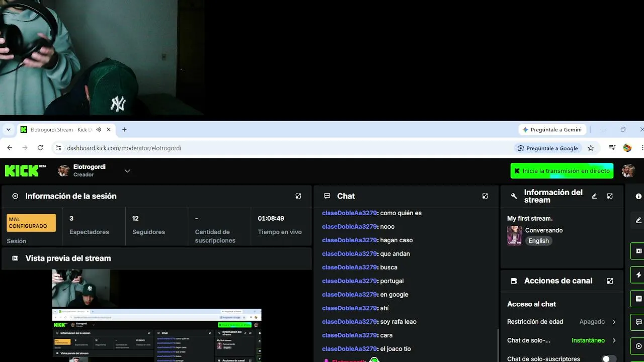View site information icon in the address bar
644x362 pixels.
[x=58, y=148]
